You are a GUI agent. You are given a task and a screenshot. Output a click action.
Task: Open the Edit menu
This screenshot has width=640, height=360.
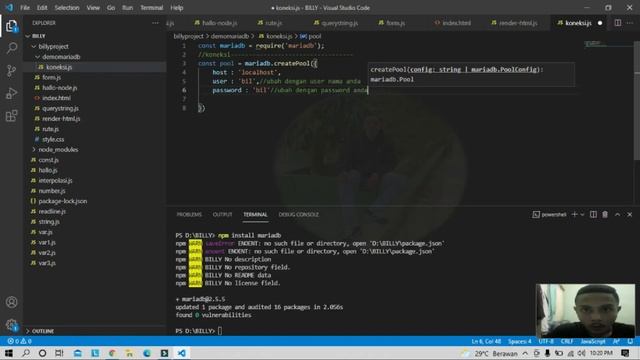click(42, 8)
